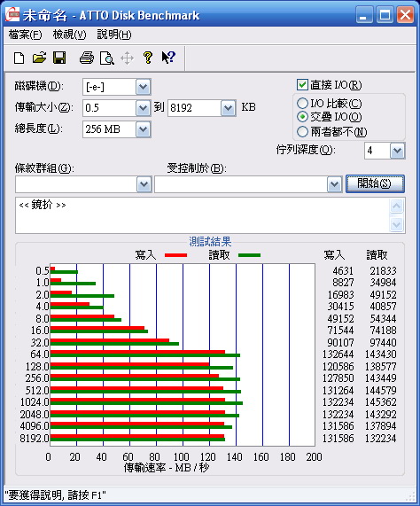Click the red 寫入 legend swatch
Screen dimensions: 420x506
coord(175,255)
